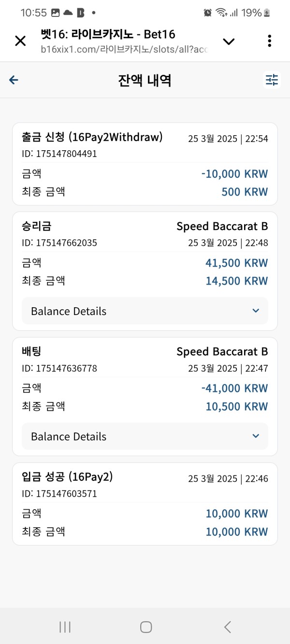Expand Balance Details for 배팅 entry
Screen dimensions: 290x644
(145, 436)
